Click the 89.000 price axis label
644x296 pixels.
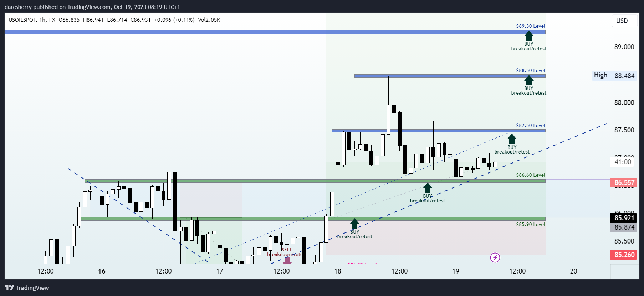click(624, 47)
